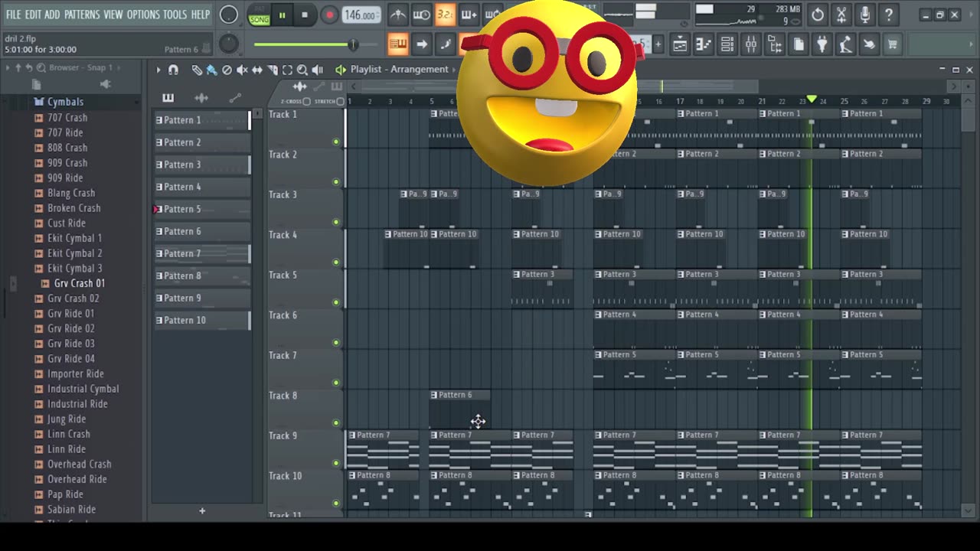
Task: Switch the PAT/SONG mode toggle
Action: click(259, 15)
